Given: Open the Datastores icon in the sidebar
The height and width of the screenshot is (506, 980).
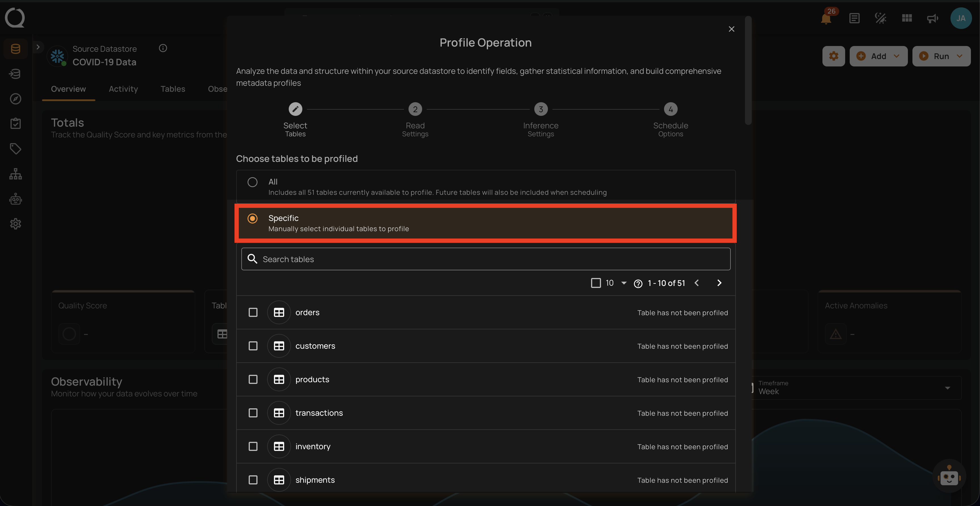Looking at the screenshot, I should [x=15, y=48].
